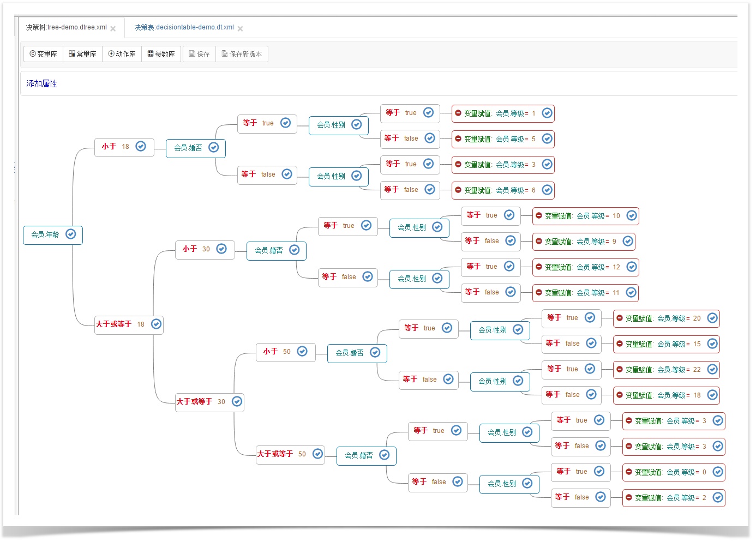
Task: Open the 变量库 variable library
Action: click(x=44, y=54)
